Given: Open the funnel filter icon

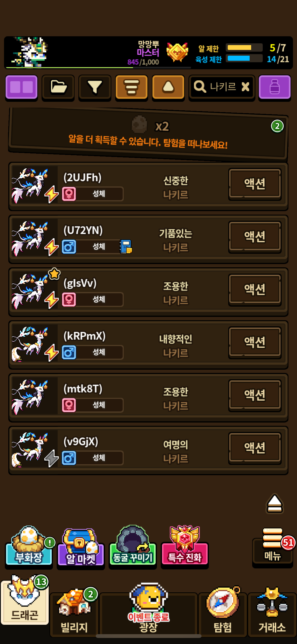Looking at the screenshot, I should pos(95,87).
